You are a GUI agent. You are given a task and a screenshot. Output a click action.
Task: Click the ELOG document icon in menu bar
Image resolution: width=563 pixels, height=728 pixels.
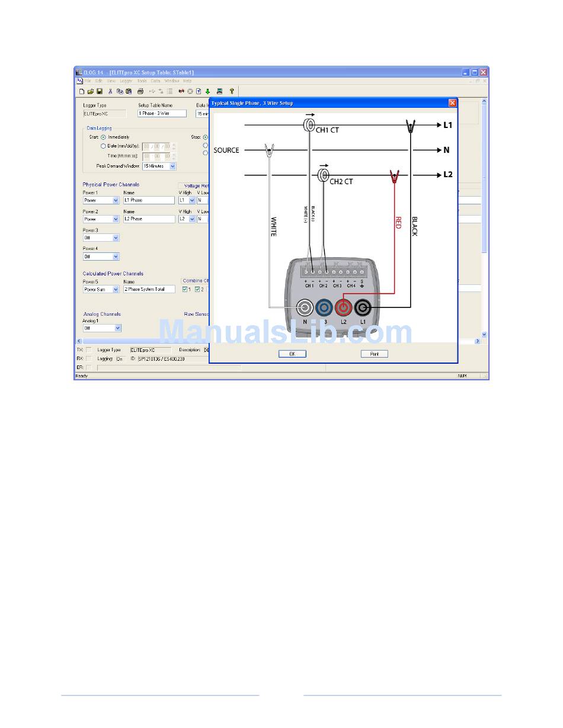pos(79,81)
